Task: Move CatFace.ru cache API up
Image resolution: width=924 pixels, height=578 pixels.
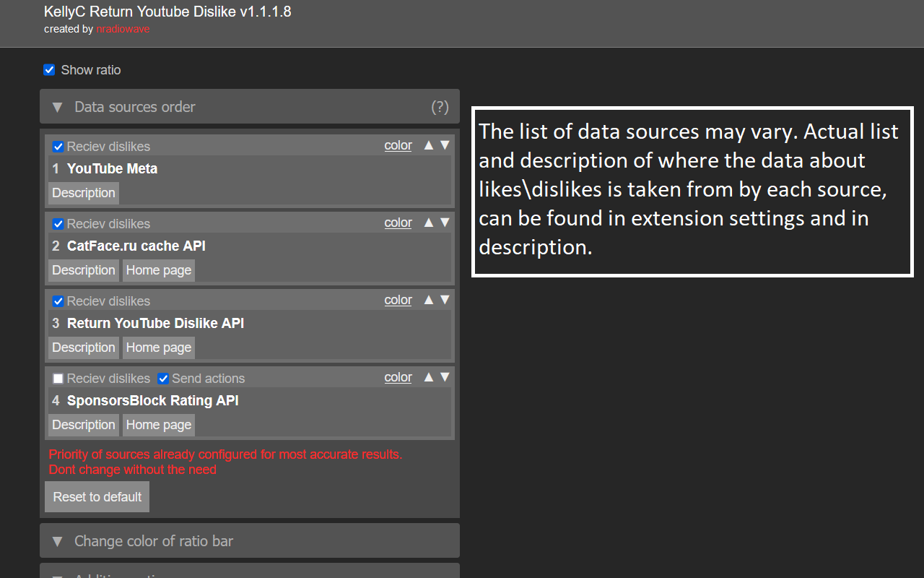Action: coord(429,223)
